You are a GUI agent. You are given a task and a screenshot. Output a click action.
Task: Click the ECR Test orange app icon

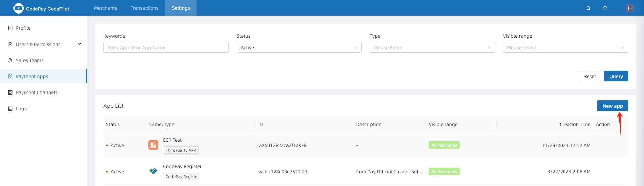(x=153, y=145)
